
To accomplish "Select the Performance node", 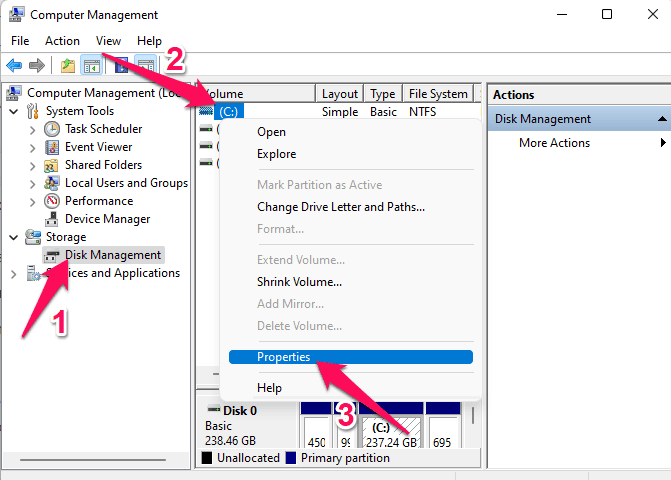I will coord(99,201).
